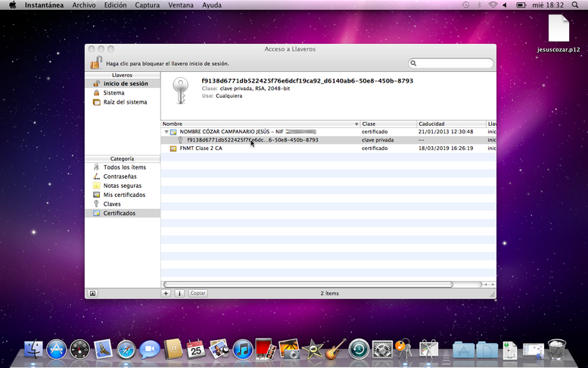The height and width of the screenshot is (368, 588).
Task: Open the 'Instantánea' menu
Action: click(44, 5)
